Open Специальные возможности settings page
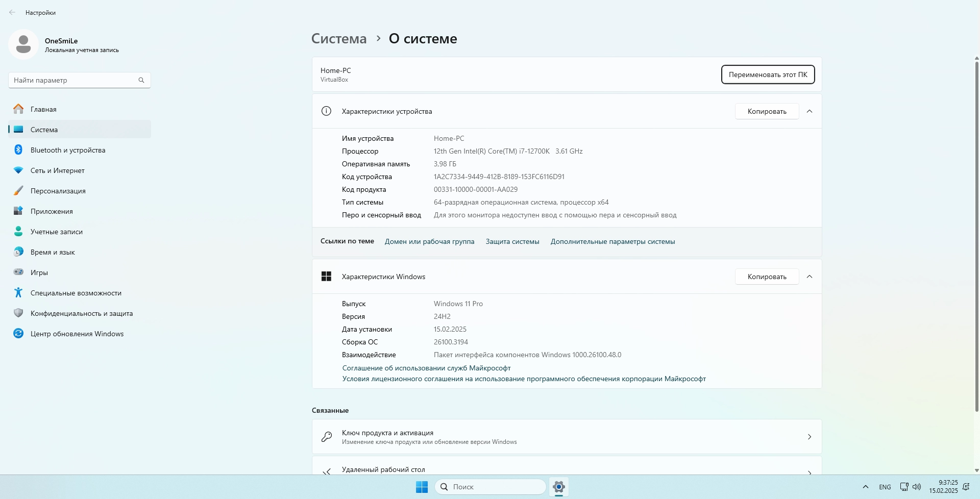Viewport: 980px width, 499px height. [80, 292]
